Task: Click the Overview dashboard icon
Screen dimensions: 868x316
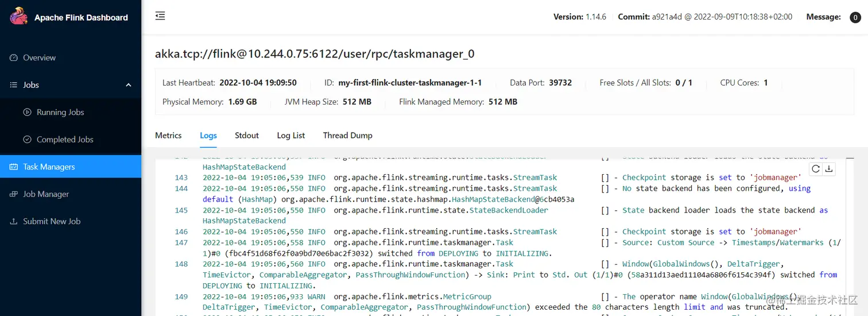Action: 14,57
